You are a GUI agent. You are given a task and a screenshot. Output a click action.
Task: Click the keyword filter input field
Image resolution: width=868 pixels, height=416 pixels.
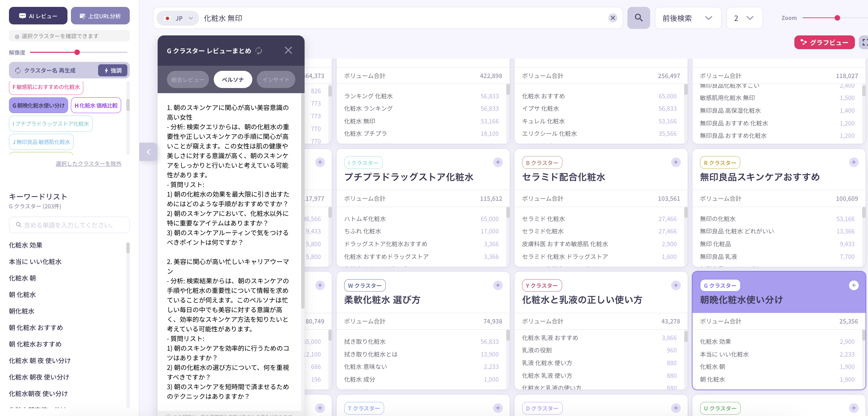[x=69, y=225]
